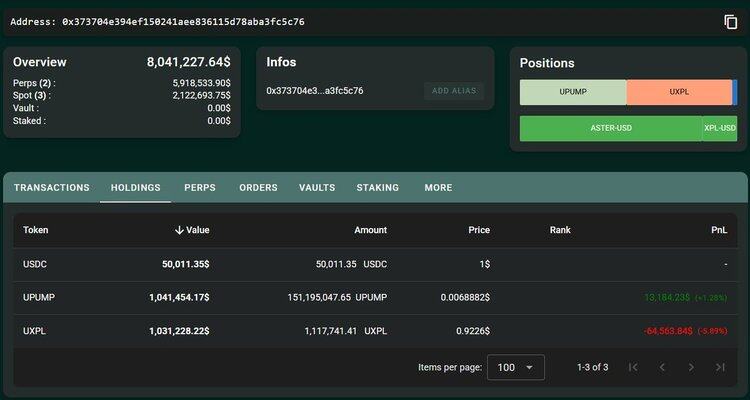
Task: Jump to last page of holdings
Action: [720, 367]
